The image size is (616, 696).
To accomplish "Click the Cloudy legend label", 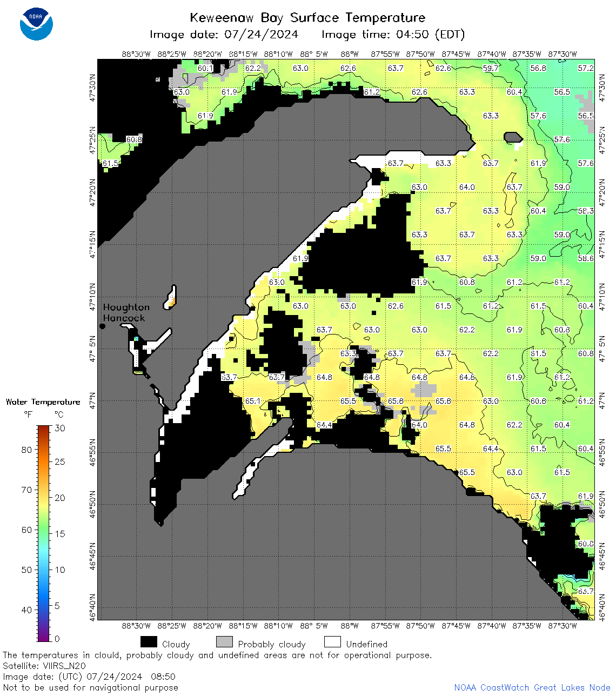I will point(176,644).
